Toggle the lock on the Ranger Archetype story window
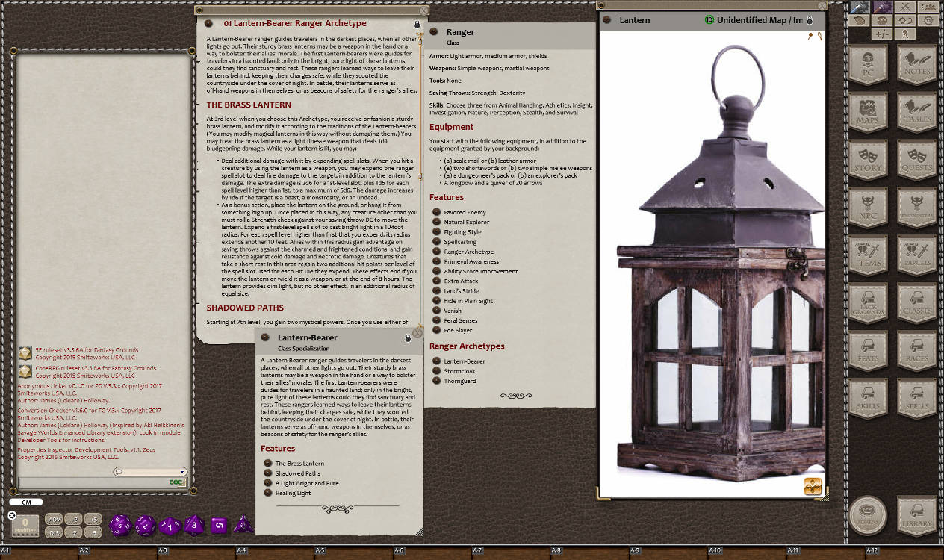Image resolution: width=944 pixels, height=560 pixels. coord(417,23)
